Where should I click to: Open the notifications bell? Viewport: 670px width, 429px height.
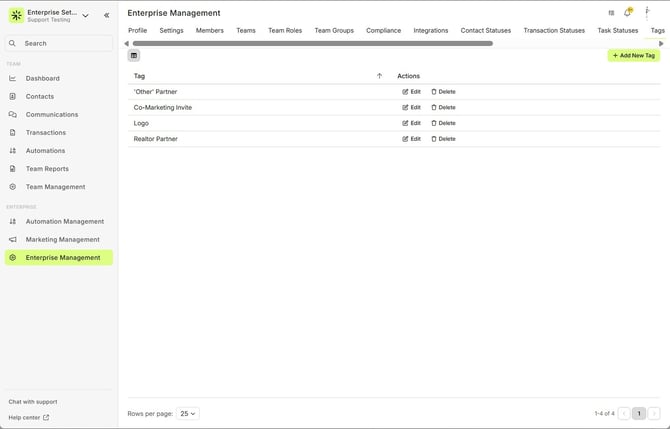pyautogui.click(x=627, y=13)
